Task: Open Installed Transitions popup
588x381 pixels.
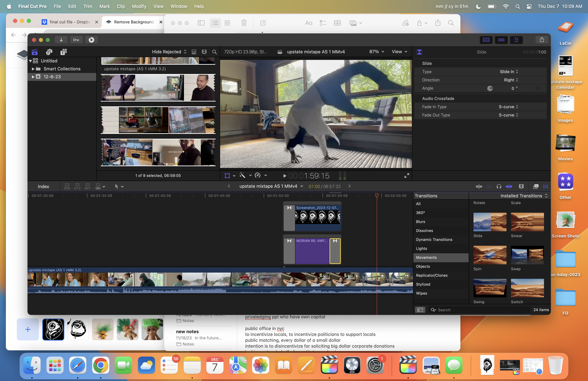Action: tap(524, 196)
